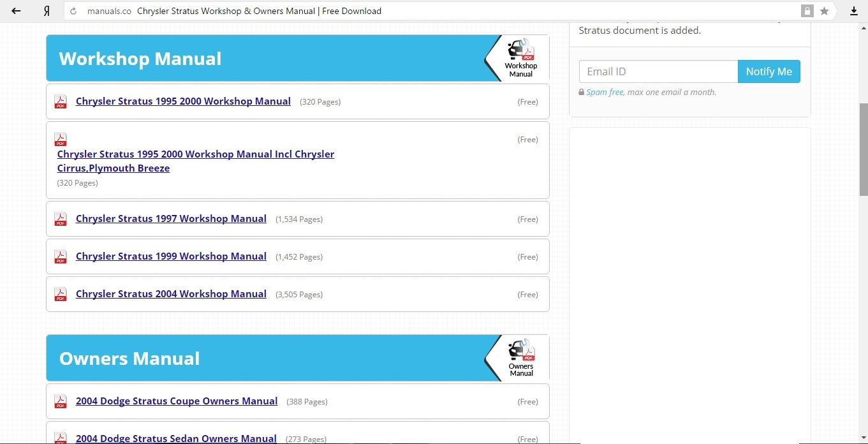Click (Free) label in Stratus Coupe Owners row
Screen dimensions: 868x444
(527, 401)
